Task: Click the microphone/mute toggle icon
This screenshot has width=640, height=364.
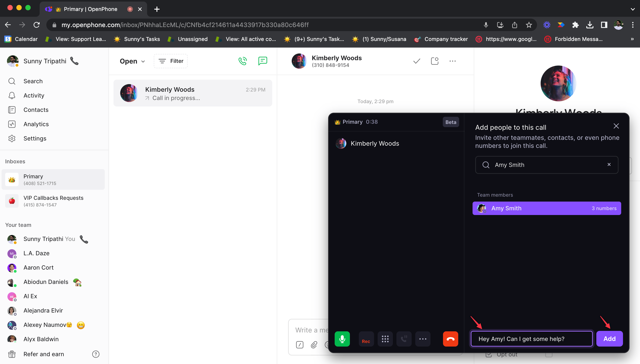Action: point(342,338)
